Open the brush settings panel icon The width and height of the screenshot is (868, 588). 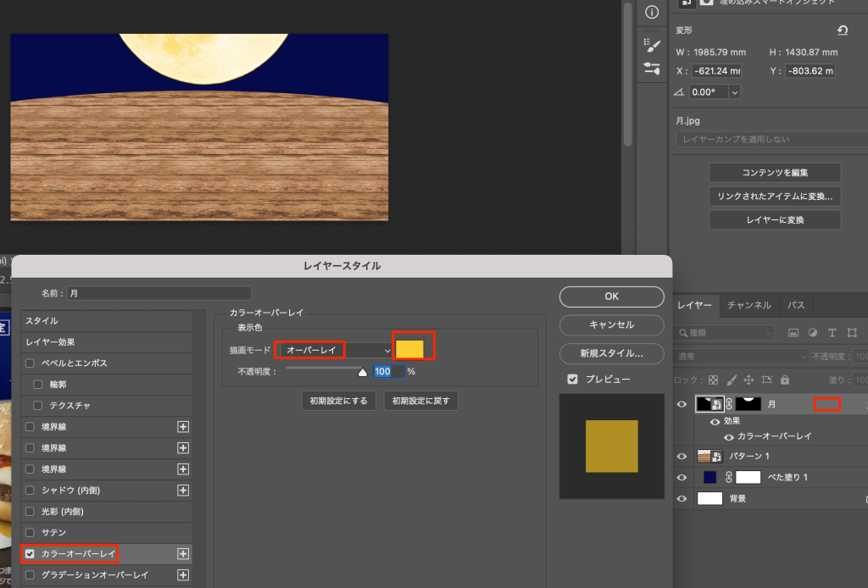(652, 44)
